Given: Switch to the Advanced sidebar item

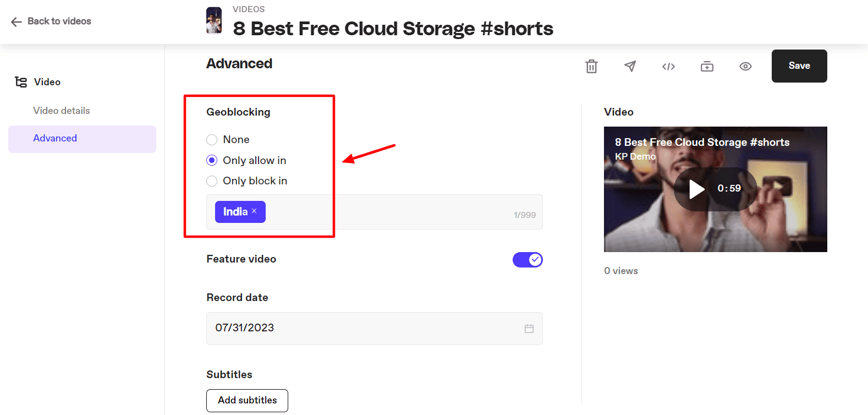Looking at the screenshot, I should 55,138.
